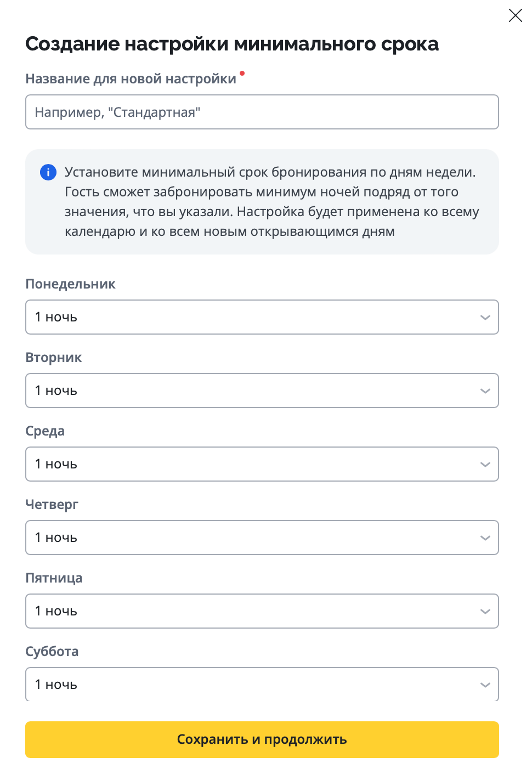Click the blue info icon
Image resolution: width=532 pixels, height=780 pixels.
point(48,172)
